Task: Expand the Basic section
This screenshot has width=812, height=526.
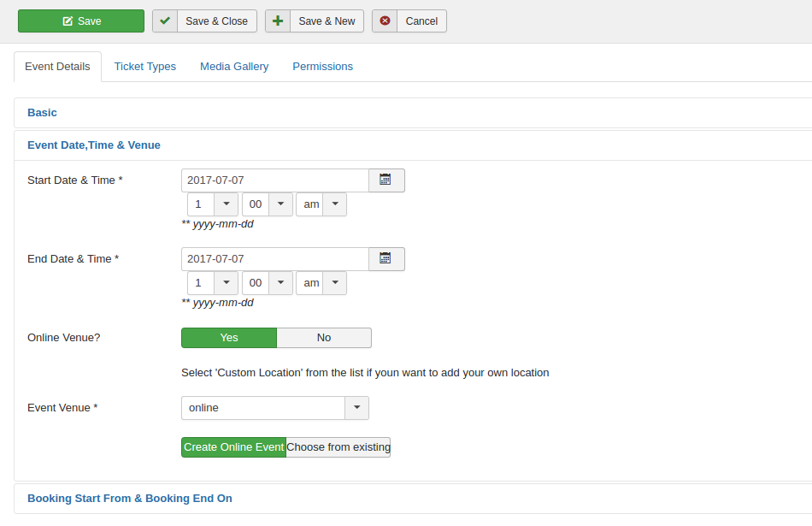Action: tap(43, 113)
